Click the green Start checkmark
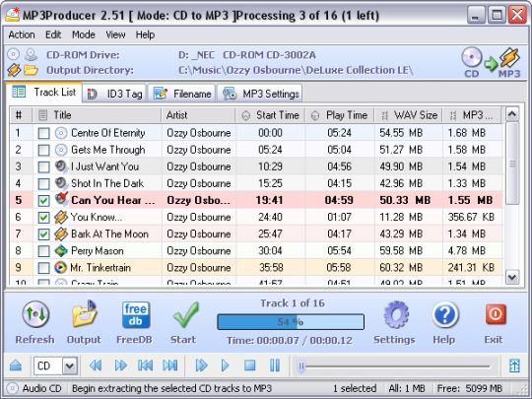This screenshot has width=532, height=399. tap(185, 314)
